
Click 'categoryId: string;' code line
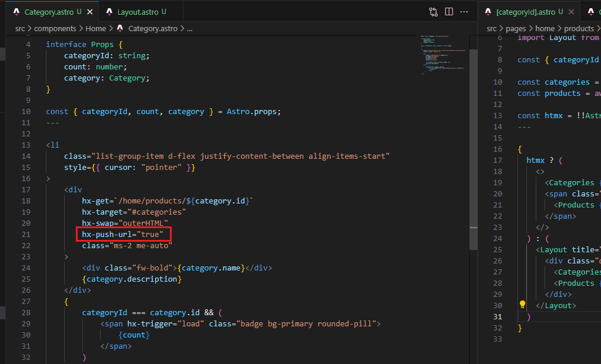[x=107, y=55]
